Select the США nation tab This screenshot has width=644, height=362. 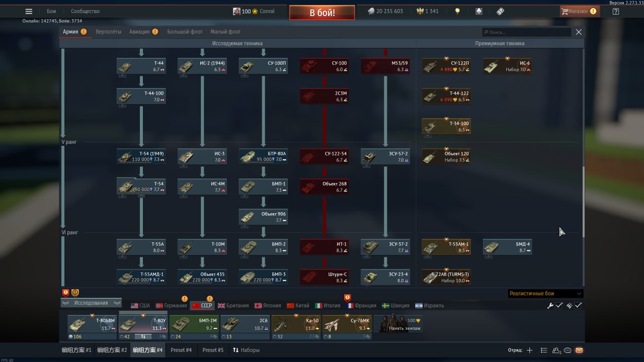[x=140, y=306]
